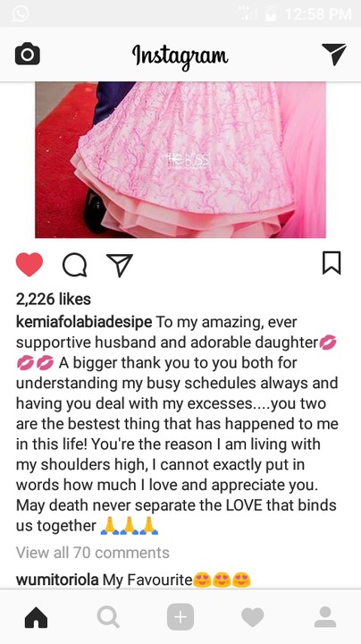Share post via send arrow icon

pos(120,265)
